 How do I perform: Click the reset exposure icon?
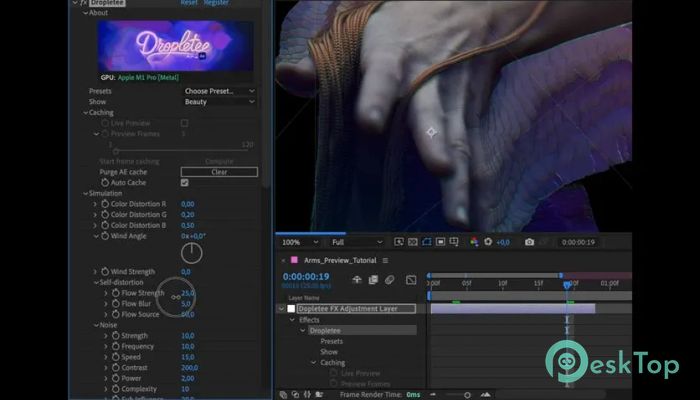(488, 242)
